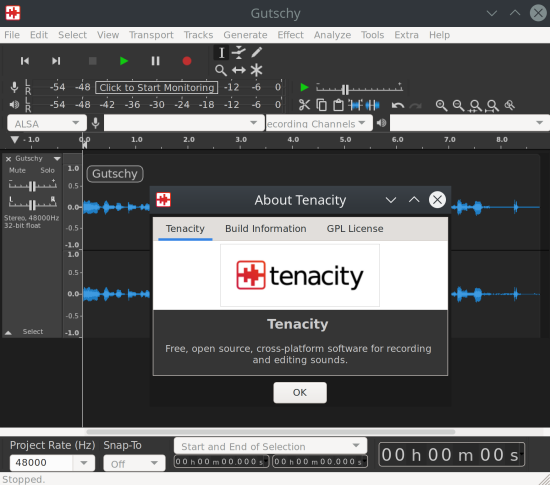Screen dimensions: 550x485
Task: Solo the Gutschy track
Action: [x=47, y=170]
